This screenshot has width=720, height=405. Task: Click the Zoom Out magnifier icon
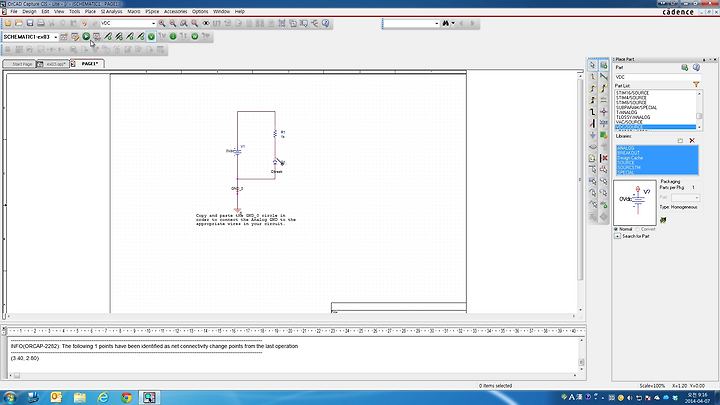click(173, 23)
